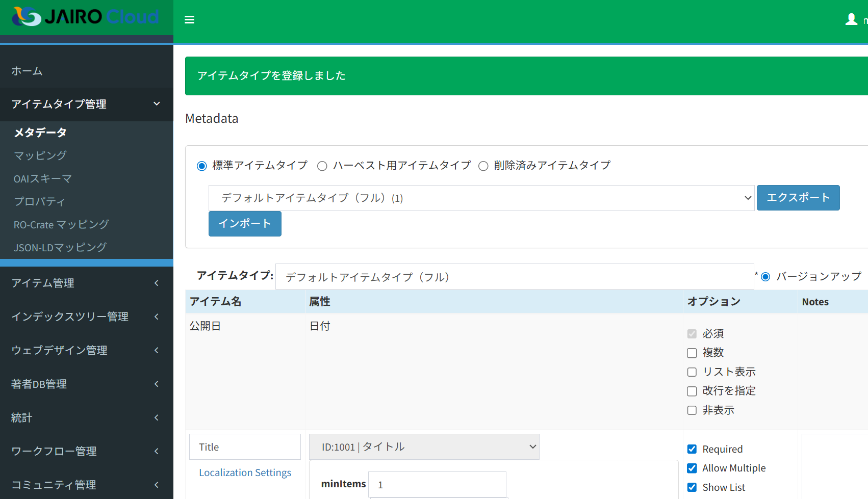
Task: Expand the 統計 chevron arrow
Action: tap(157, 417)
